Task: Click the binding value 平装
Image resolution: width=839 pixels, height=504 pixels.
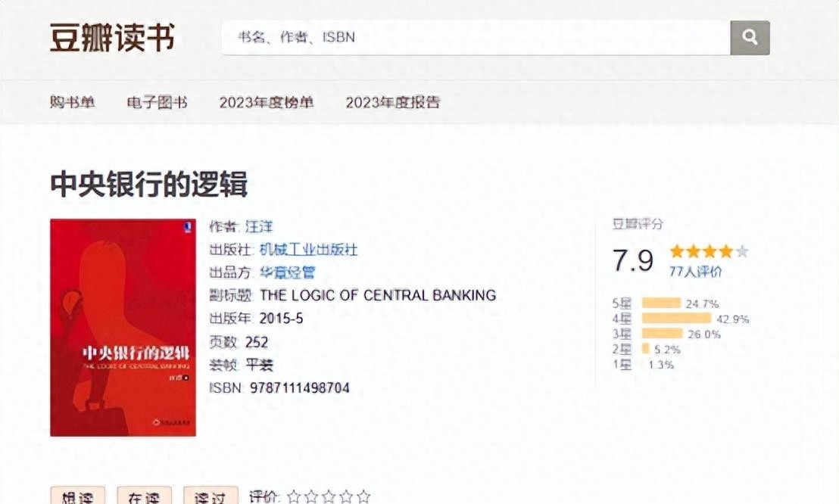Action: (x=260, y=365)
